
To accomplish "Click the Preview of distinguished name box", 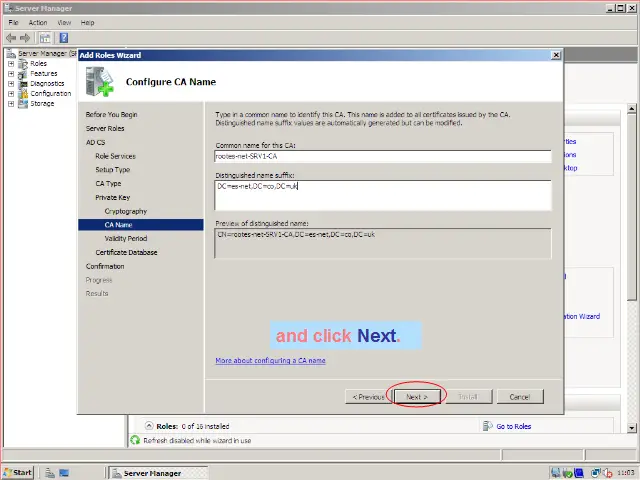I will pos(383,243).
